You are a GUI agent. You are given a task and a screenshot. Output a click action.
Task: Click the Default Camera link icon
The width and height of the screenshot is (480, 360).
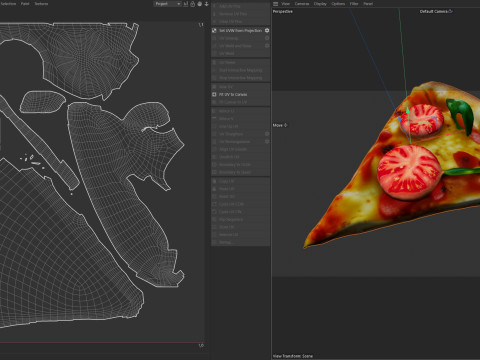(450, 11)
